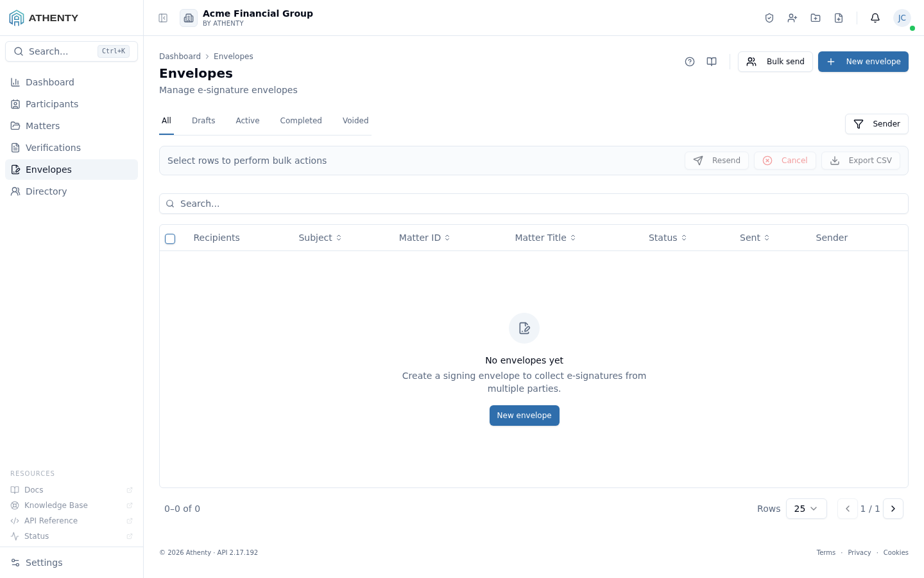The width and height of the screenshot is (924, 578).
Task: Switch to the Voided tab
Action: click(355, 121)
